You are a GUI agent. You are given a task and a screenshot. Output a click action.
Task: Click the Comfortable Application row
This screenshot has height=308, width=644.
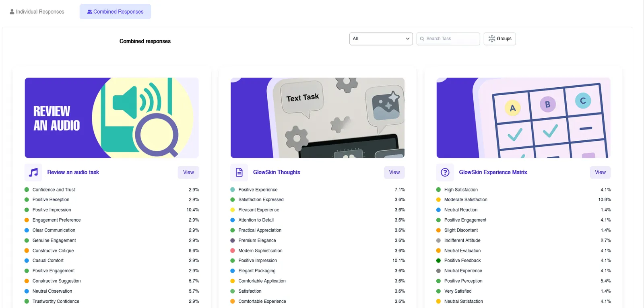(x=318, y=281)
